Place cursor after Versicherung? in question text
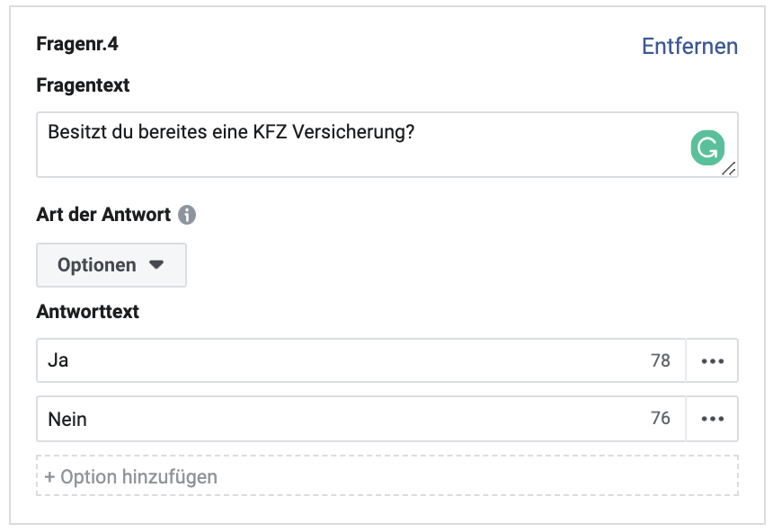Screen dimensions: 773x532 click(x=416, y=131)
